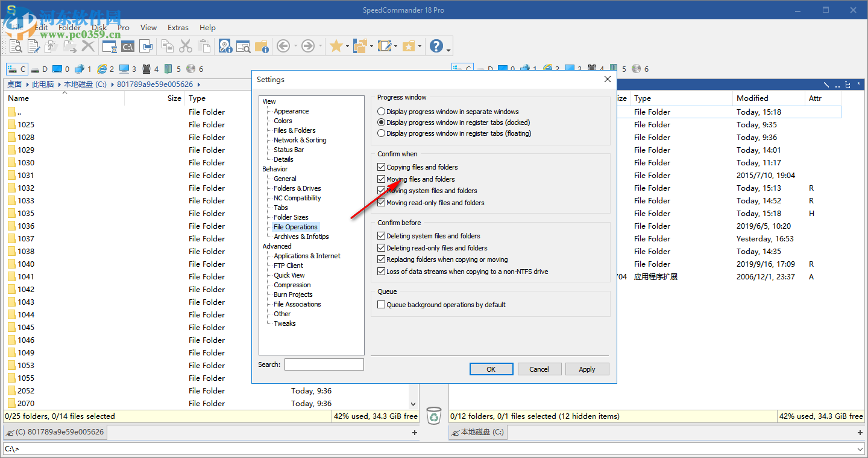Viewport: 868px width, 458px height.
Task: Open the Help toolbar icon
Action: [x=435, y=46]
